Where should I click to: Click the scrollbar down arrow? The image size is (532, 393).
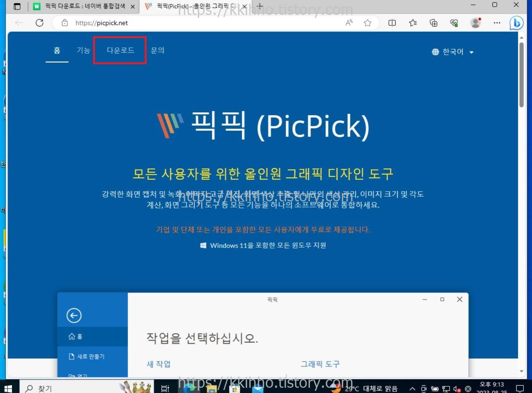pos(521,371)
